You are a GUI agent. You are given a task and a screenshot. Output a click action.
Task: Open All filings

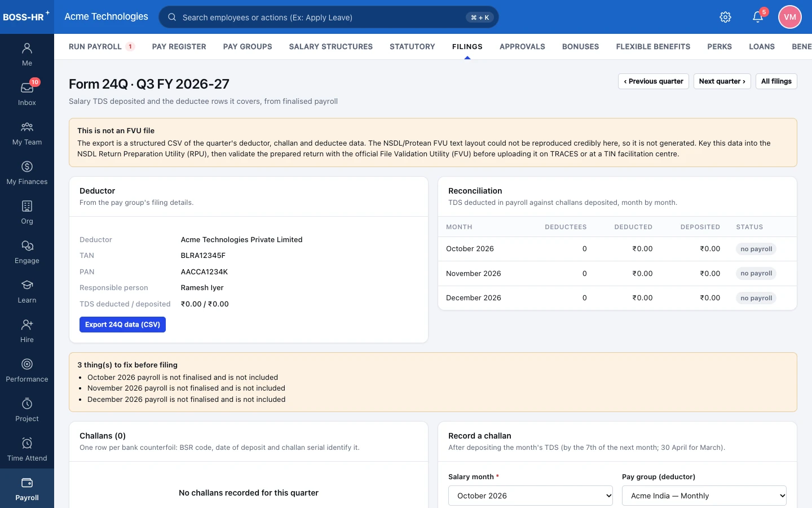click(776, 81)
